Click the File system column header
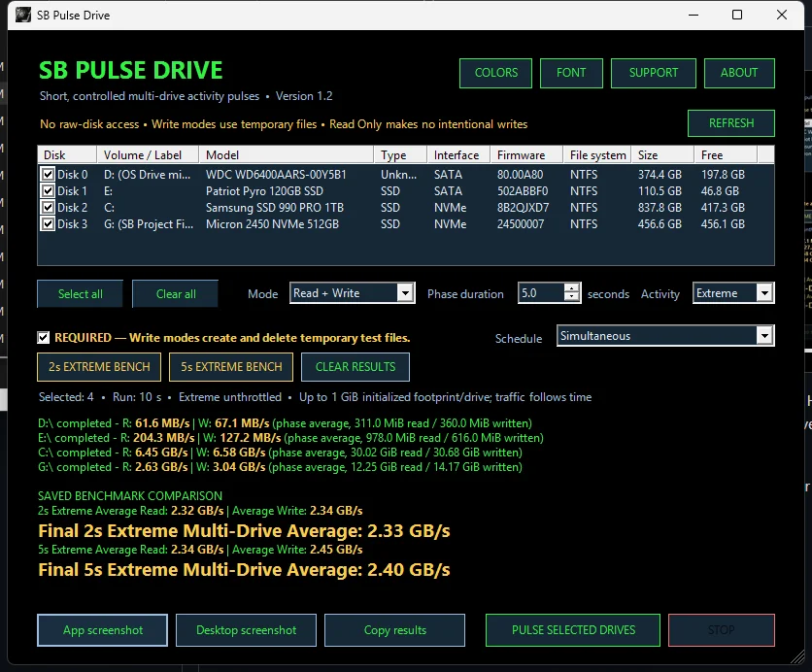Image resolution: width=812 pixels, height=672 pixels. (x=597, y=154)
